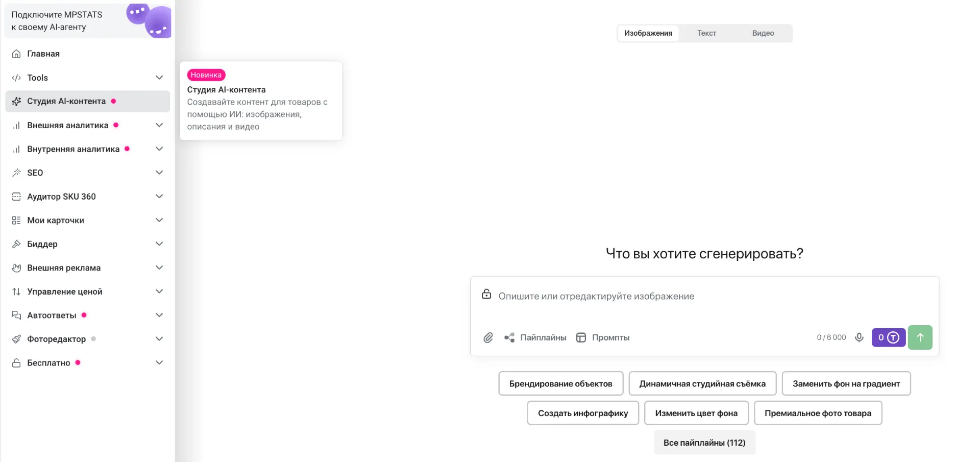
Task: Open the Пайплайны button
Action: [535, 337]
